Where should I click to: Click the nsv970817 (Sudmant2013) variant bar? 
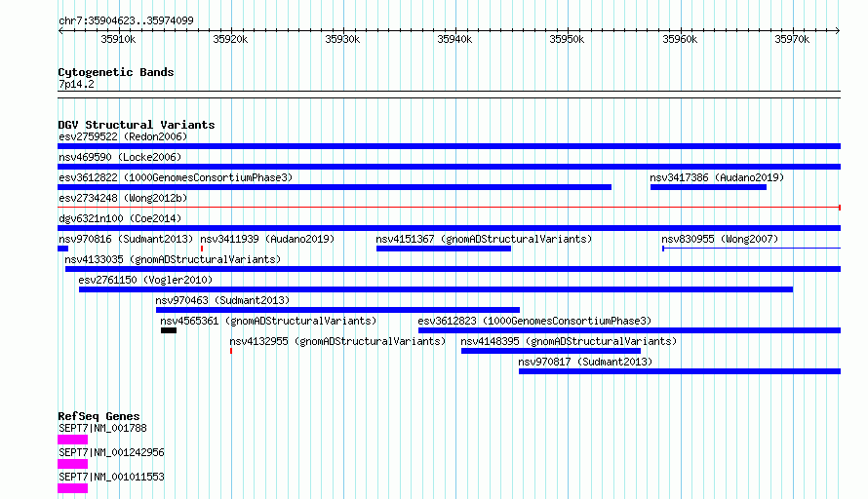pos(680,371)
